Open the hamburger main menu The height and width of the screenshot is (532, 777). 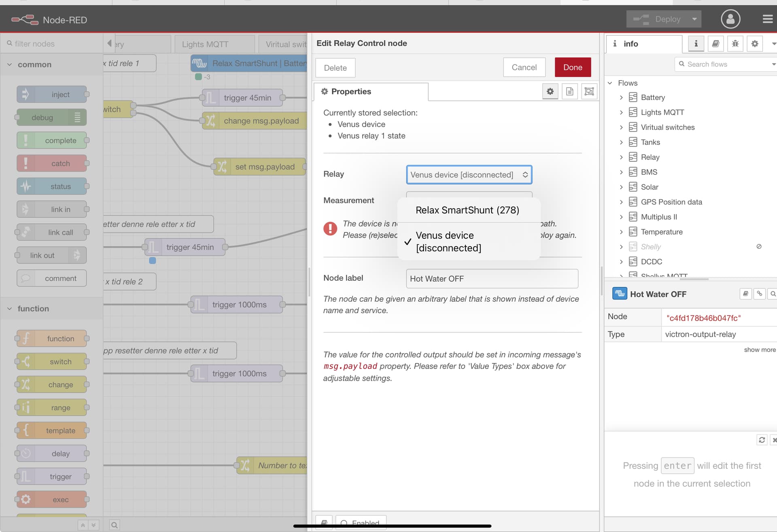point(767,19)
